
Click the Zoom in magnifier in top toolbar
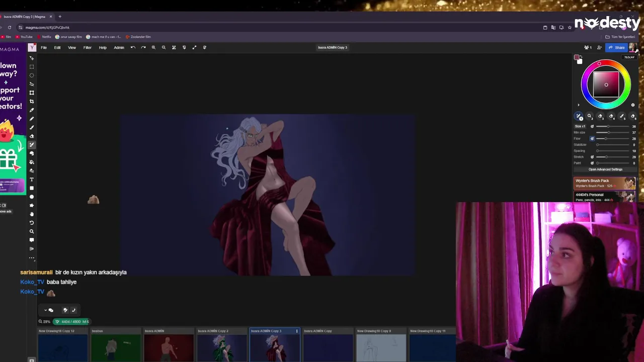pos(153,47)
